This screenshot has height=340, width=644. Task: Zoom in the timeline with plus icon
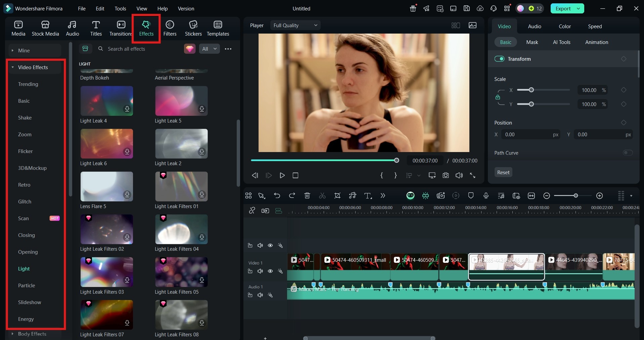(x=599, y=196)
